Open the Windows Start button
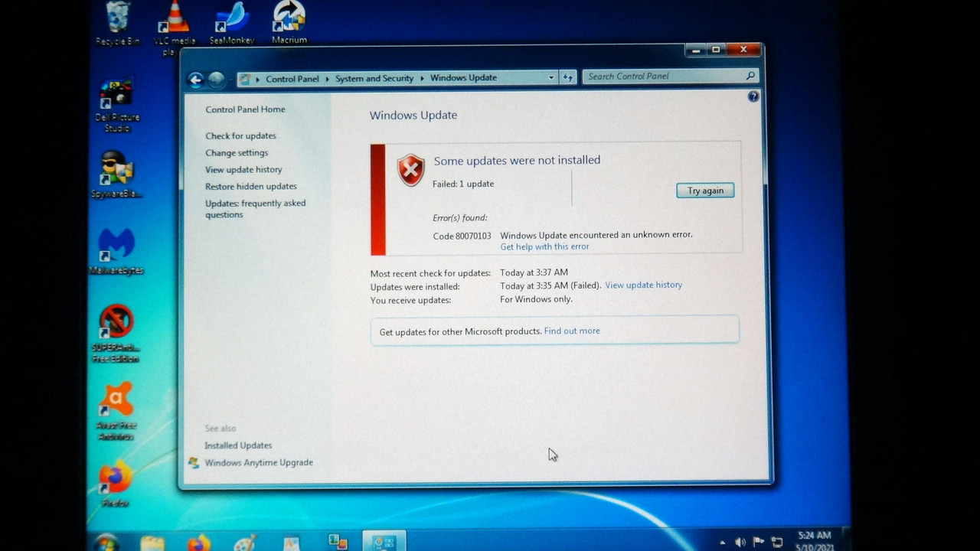Screen dimensions: 980x551 (x=106, y=543)
